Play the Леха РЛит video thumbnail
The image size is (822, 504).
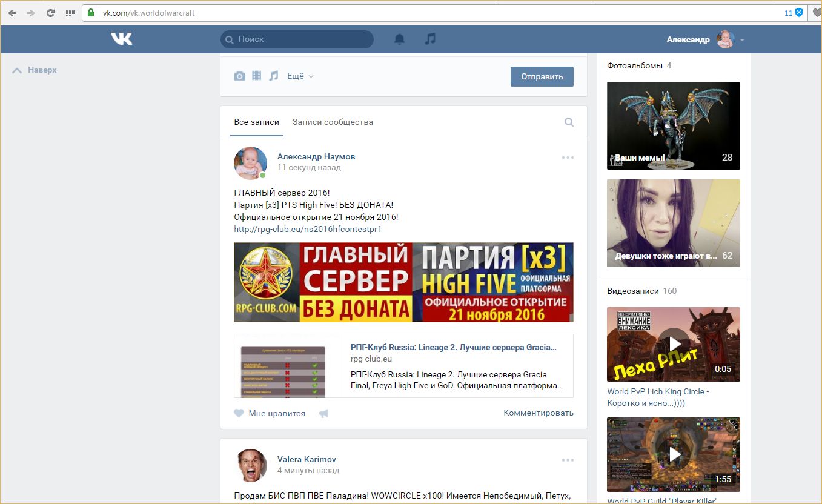(673, 344)
